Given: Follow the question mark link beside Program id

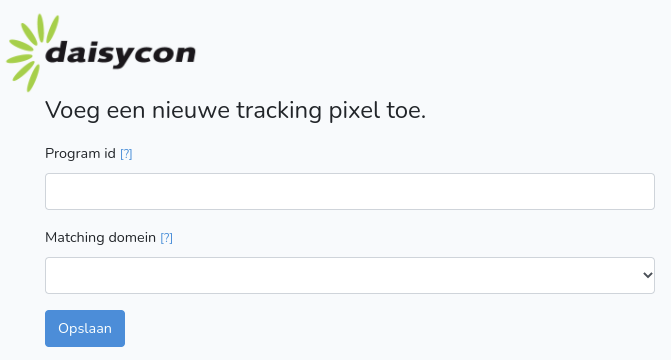Looking at the screenshot, I should [x=126, y=154].
